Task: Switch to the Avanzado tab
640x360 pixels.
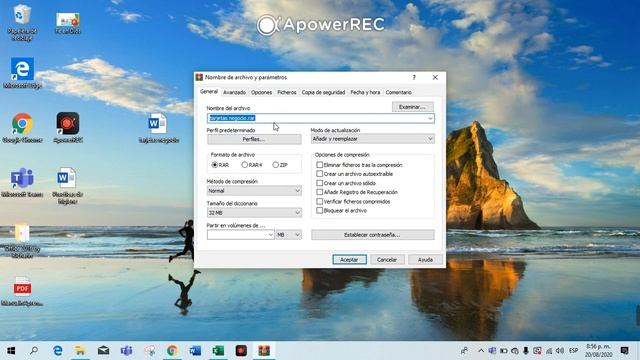Action: coord(234,92)
